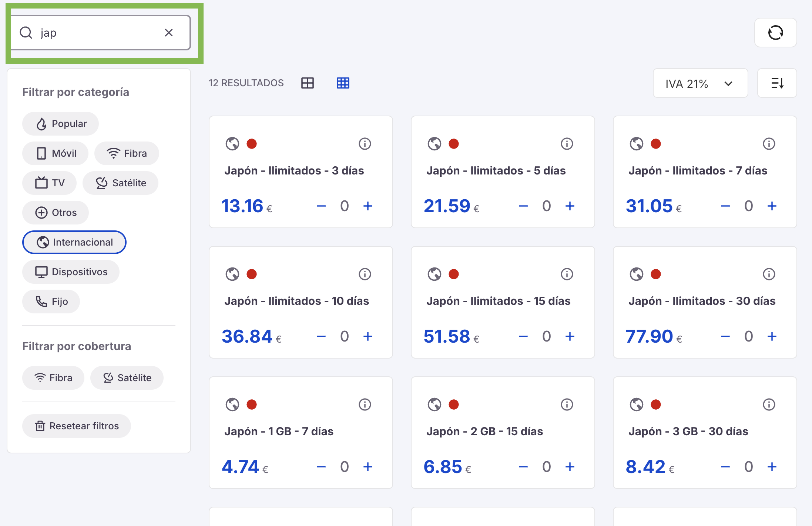
Task: Click globe icon on Japón Ilimitados 5 días
Action: pos(434,144)
